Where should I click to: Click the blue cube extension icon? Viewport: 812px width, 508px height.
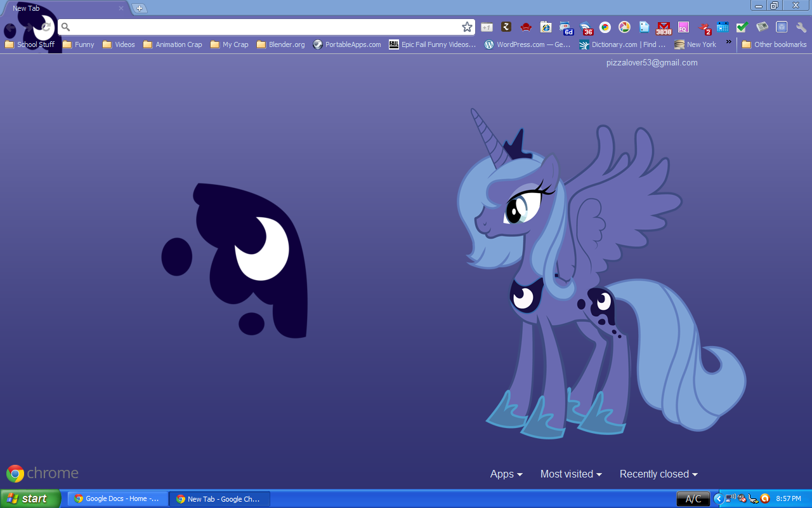(782, 27)
